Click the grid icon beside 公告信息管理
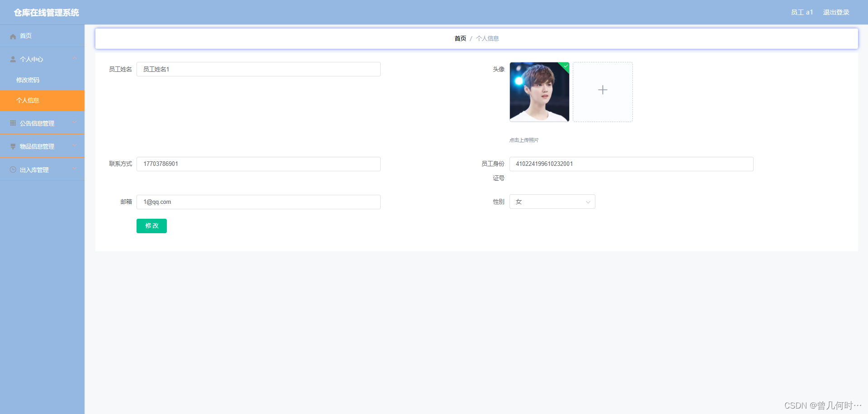Viewport: 868px width, 414px height. (x=13, y=123)
